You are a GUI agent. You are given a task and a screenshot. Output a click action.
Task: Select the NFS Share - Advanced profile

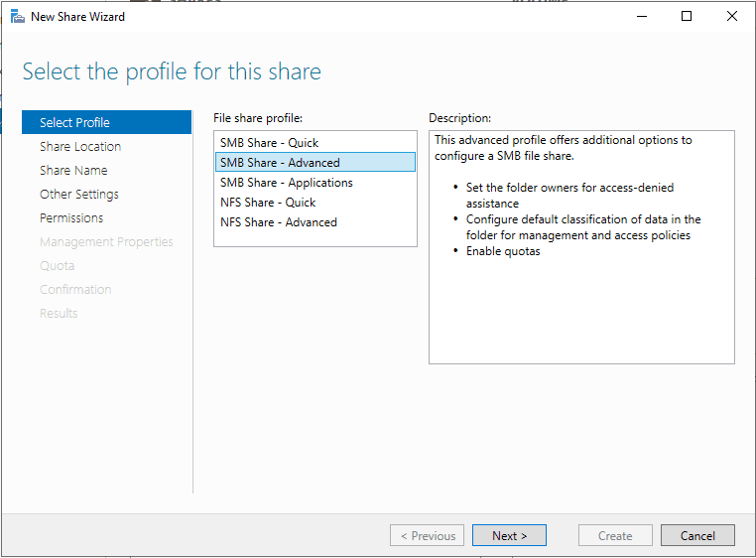coord(279,221)
